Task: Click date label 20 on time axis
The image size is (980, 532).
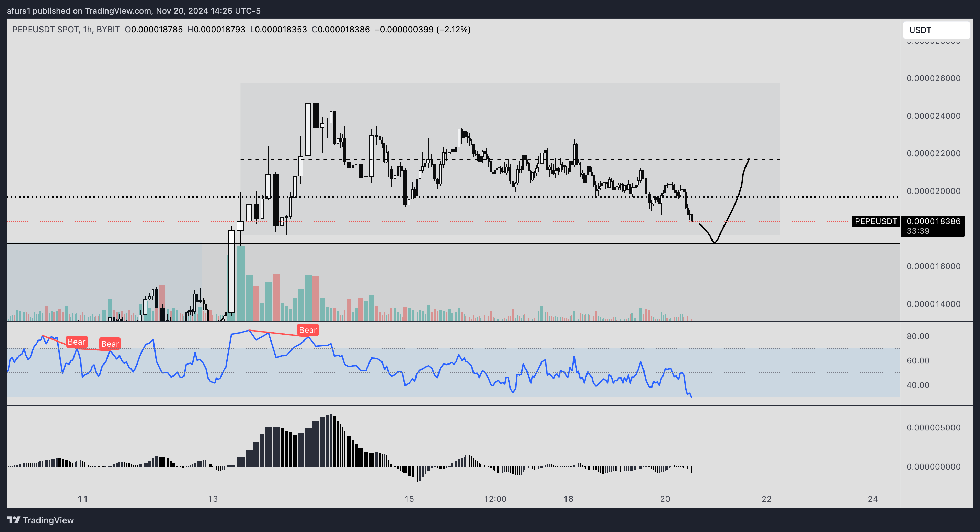Action: (x=665, y=499)
